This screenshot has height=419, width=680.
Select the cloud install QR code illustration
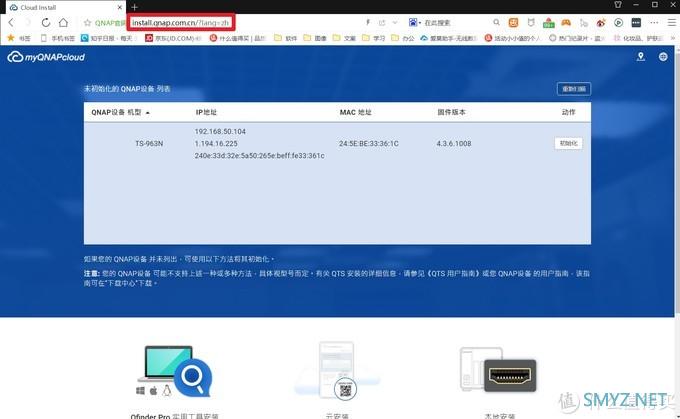pyautogui.click(x=337, y=371)
